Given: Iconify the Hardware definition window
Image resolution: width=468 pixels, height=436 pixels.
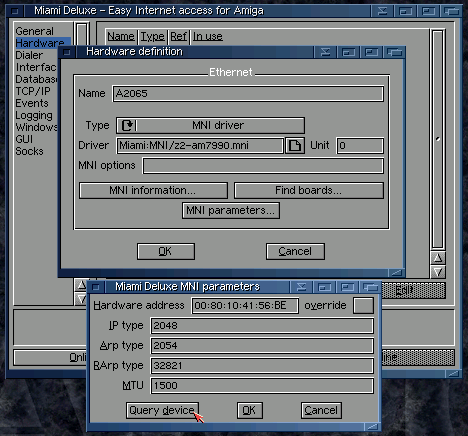Looking at the screenshot, I should coord(325,52).
